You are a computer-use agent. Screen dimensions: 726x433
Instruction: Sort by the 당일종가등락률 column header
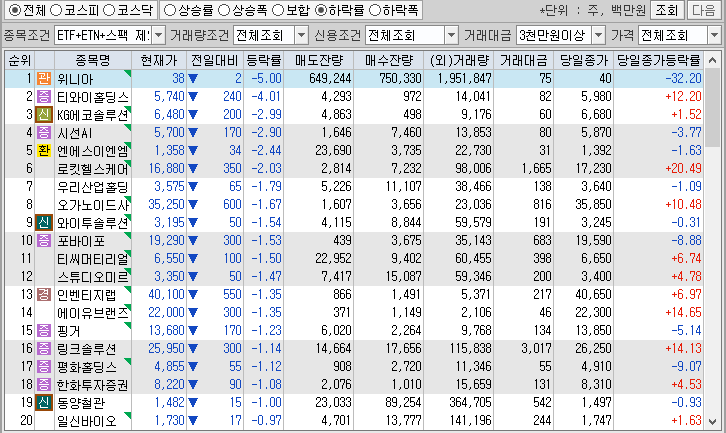(659, 60)
